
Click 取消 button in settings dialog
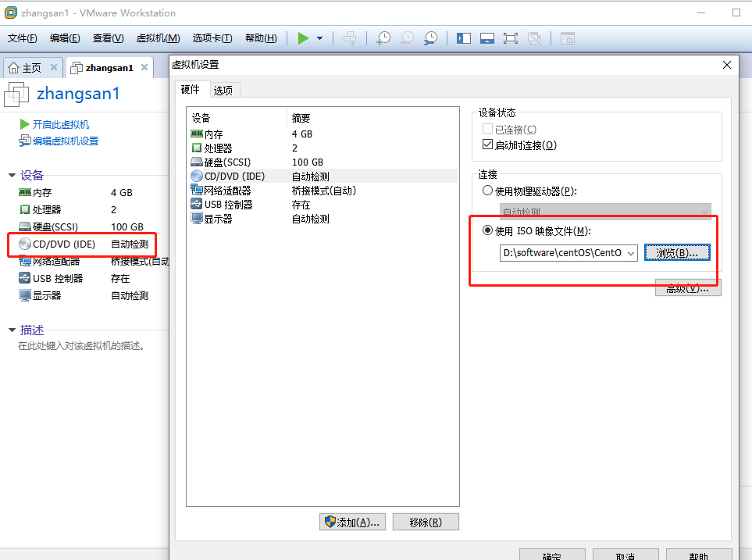[625, 555]
